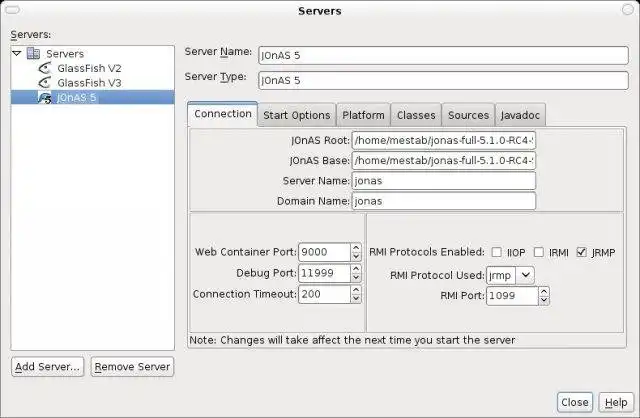Increase the Connection Timeout value
The height and width of the screenshot is (418, 640).
click(356, 290)
